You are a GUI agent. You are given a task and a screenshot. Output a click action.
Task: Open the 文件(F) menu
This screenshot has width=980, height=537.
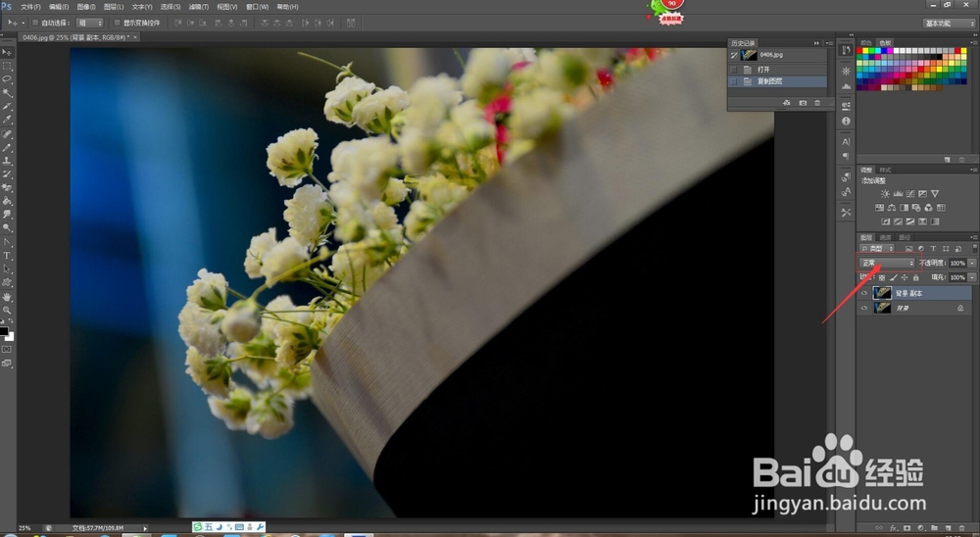pos(30,7)
